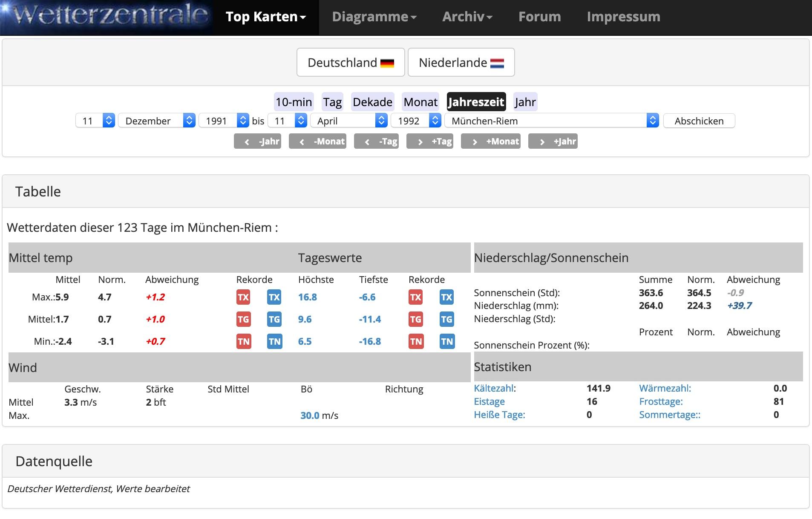Click sunshine sum value 363.6

(x=651, y=293)
